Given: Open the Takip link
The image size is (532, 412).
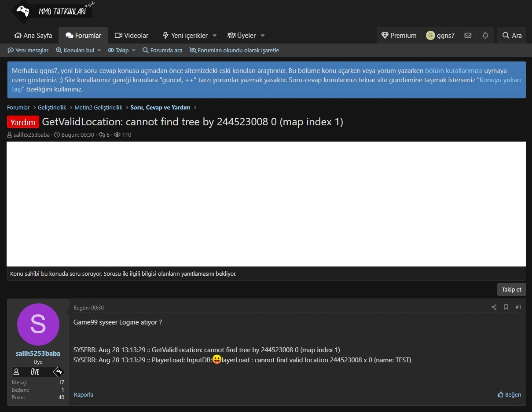Looking at the screenshot, I should pos(118,50).
